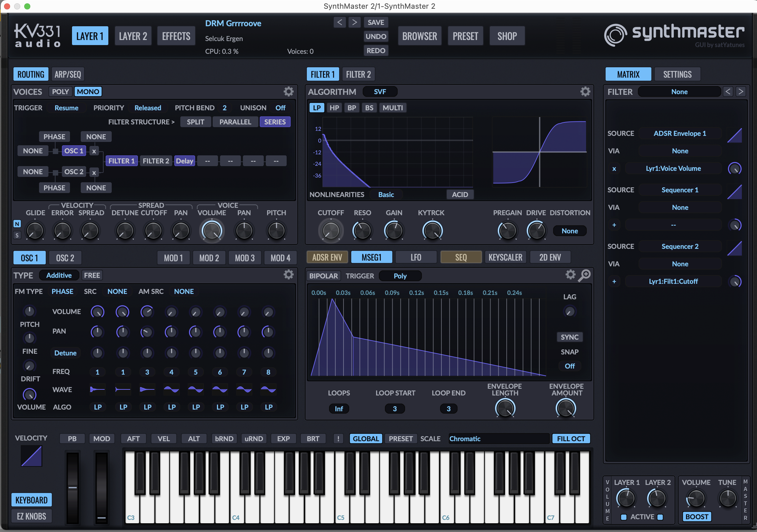Toggle the FREE oscillator option
The width and height of the screenshot is (757, 532).
(92, 275)
